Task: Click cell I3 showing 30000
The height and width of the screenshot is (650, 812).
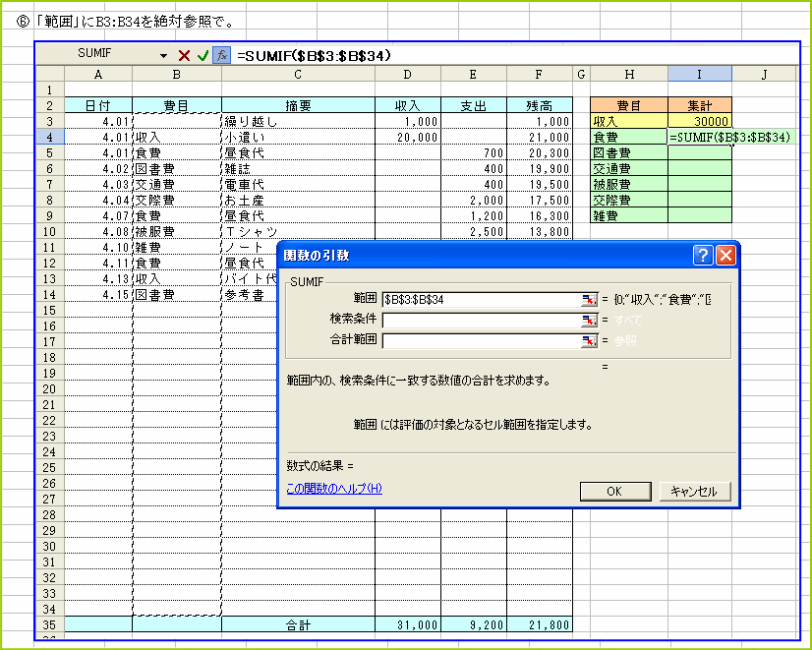Action: [699, 122]
